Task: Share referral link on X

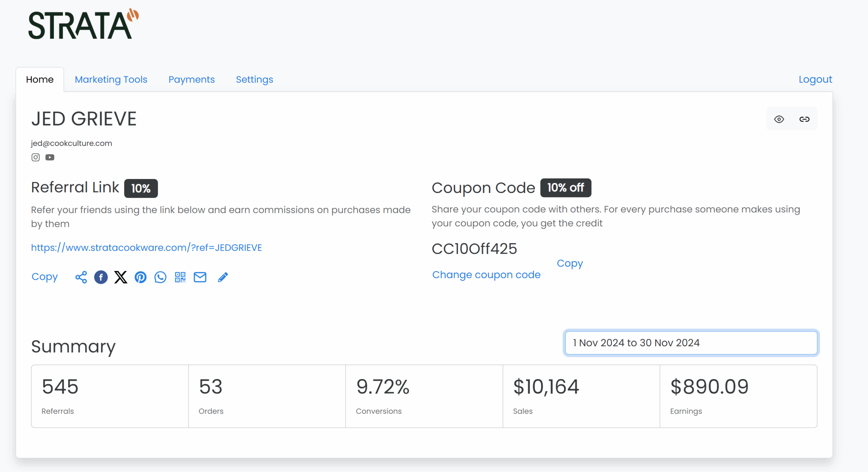Action: coord(121,277)
